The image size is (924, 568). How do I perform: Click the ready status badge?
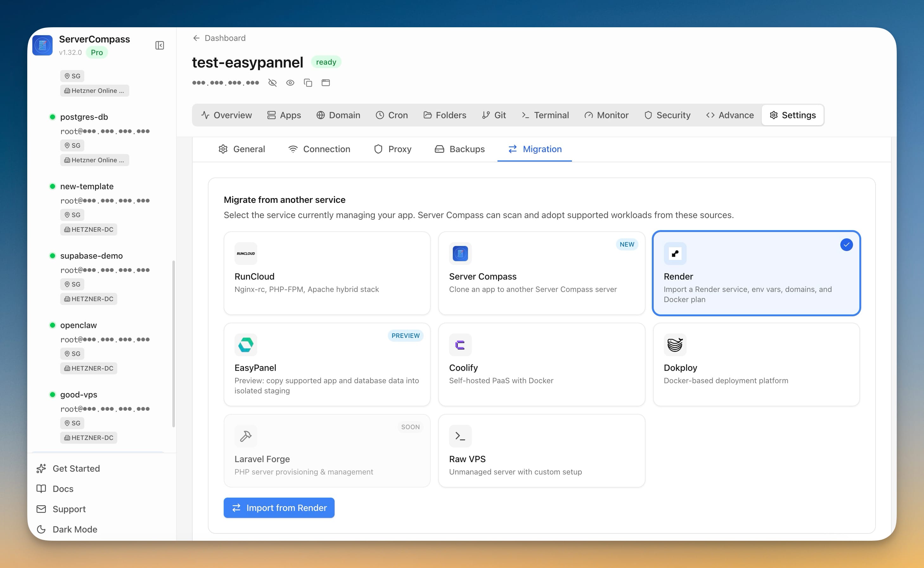326,62
